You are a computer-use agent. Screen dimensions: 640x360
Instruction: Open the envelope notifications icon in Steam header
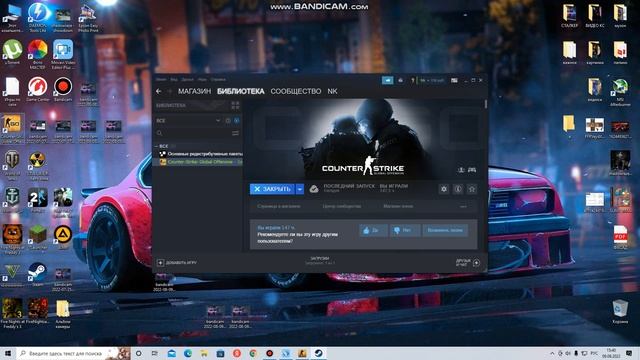(400, 80)
